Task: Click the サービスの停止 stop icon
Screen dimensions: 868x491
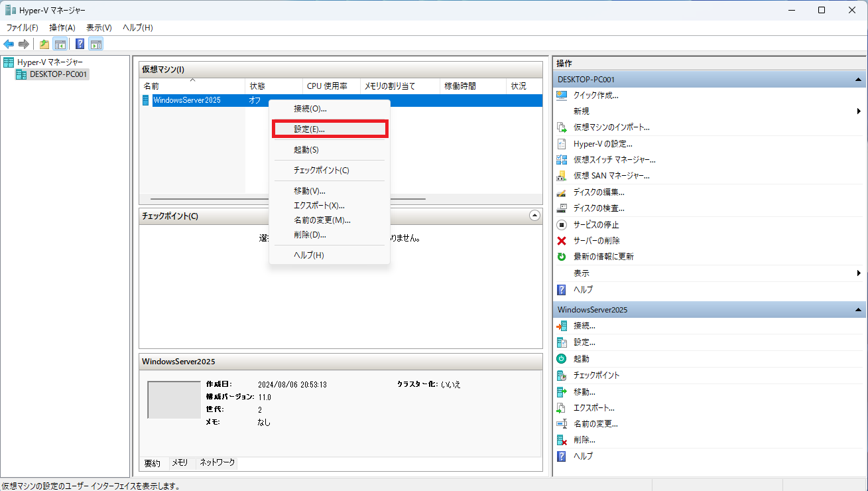Action: pos(562,224)
